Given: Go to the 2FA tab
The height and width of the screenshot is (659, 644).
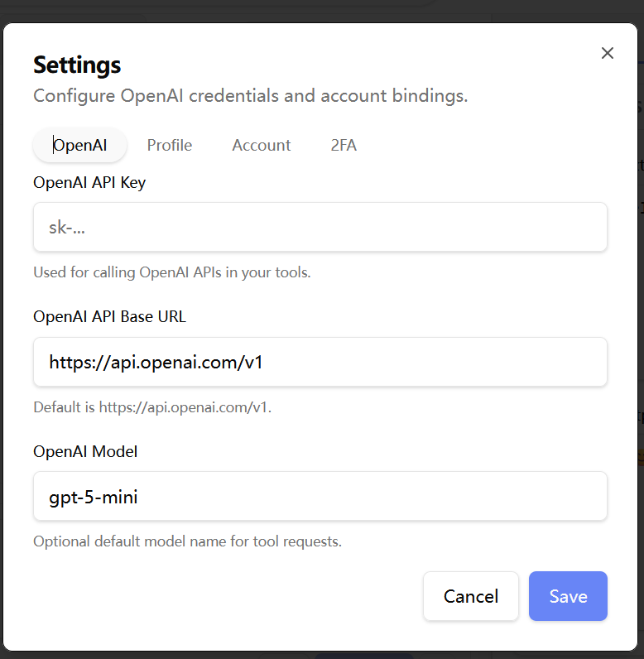Looking at the screenshot, I should point(344,145).
